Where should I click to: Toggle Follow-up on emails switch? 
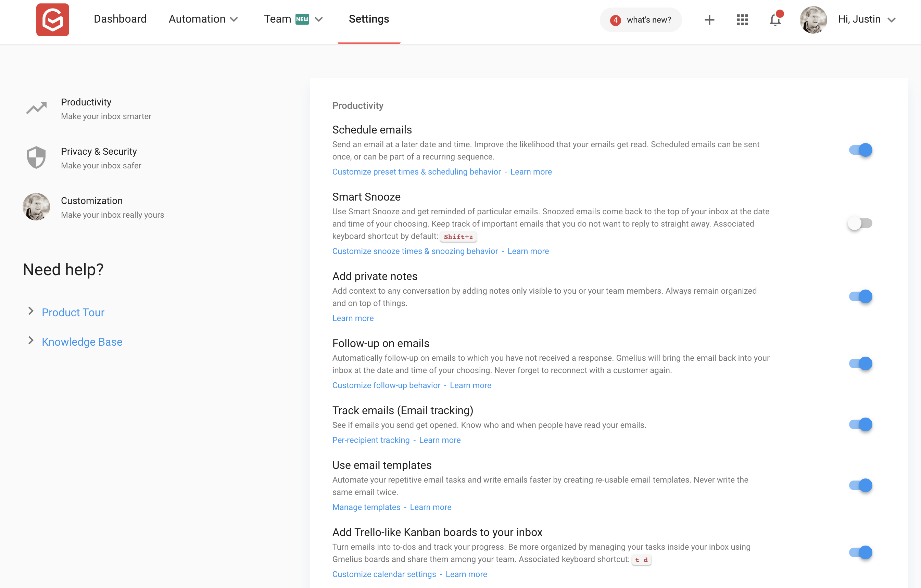click(860, 363)
